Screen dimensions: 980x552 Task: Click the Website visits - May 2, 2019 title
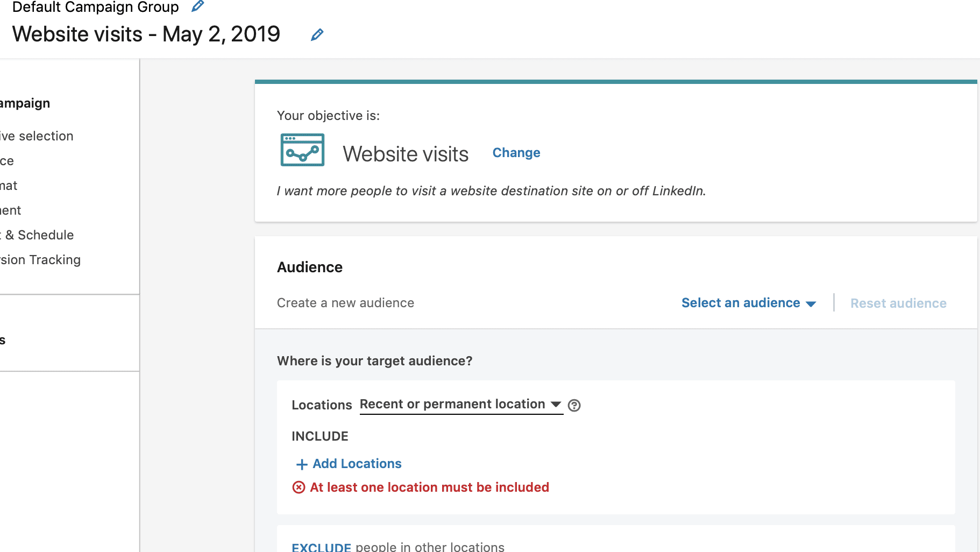[x=146, y=34]
